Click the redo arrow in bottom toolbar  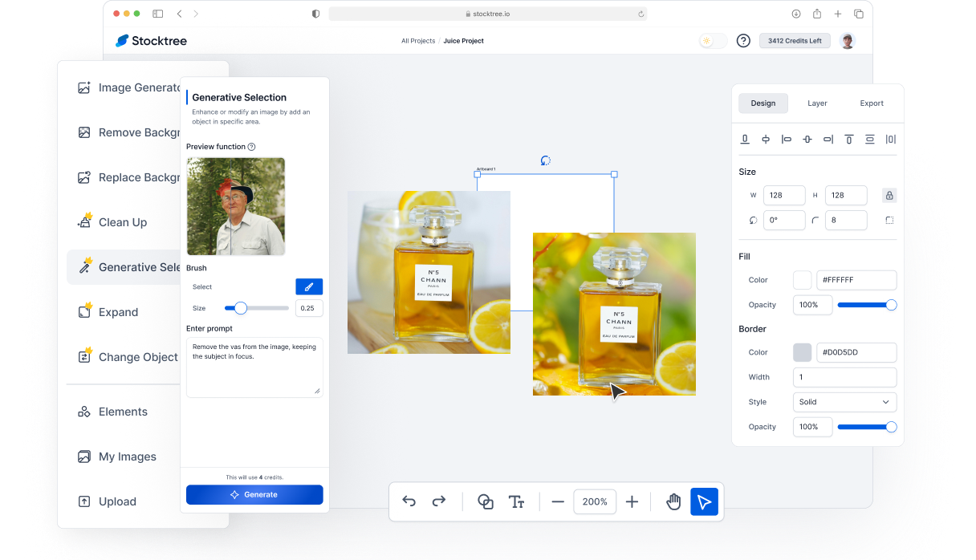pos(439,501)
